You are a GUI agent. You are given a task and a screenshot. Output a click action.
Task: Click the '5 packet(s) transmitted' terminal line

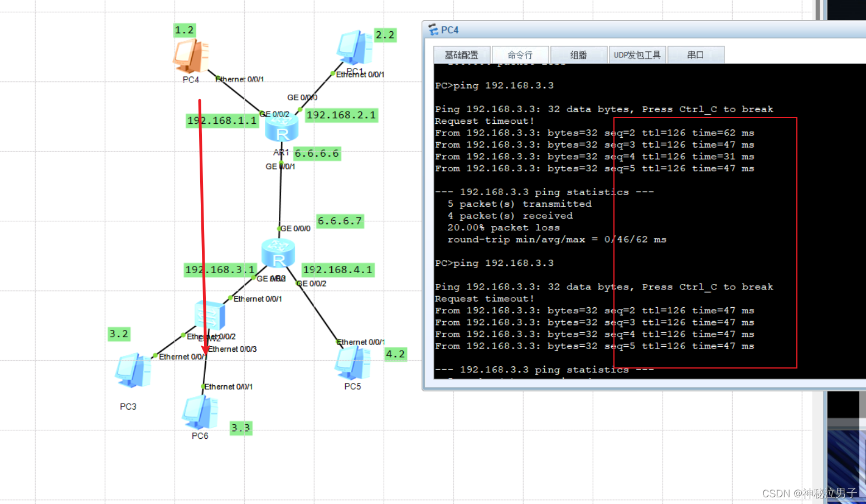(520, 204)
